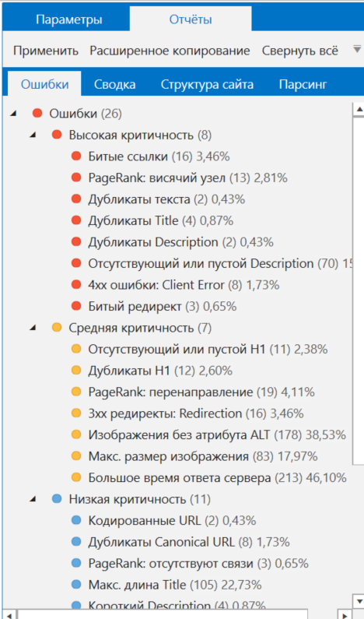Screen dimensions: 364x619
Task: Click the blue dot beside Кодированные URL
Action: point(76,520)
